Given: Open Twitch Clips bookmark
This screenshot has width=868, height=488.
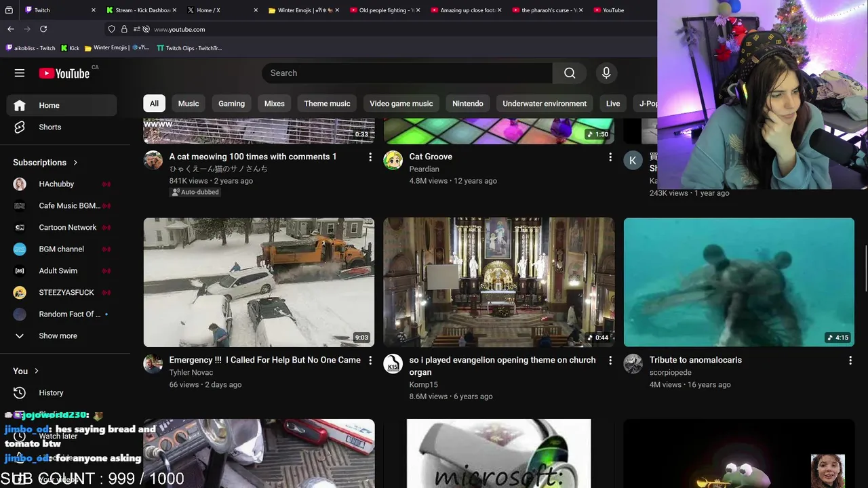Looking at the screenshot, I should 189,48.
